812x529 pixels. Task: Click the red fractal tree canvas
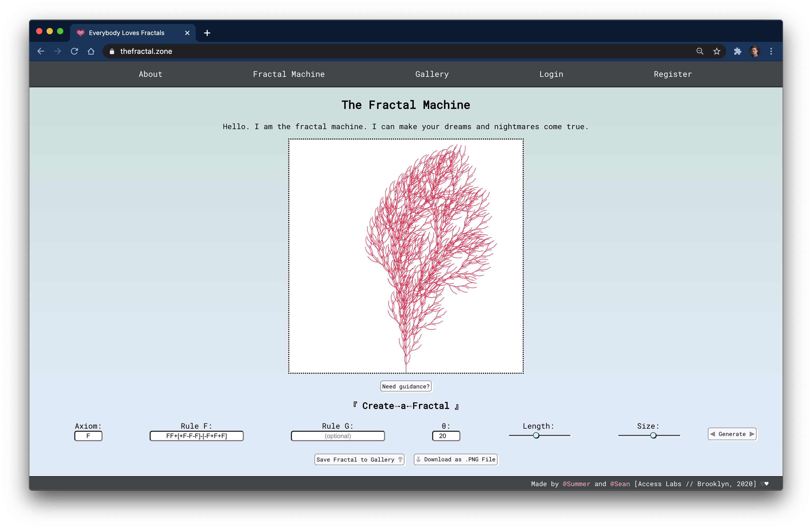406,256
